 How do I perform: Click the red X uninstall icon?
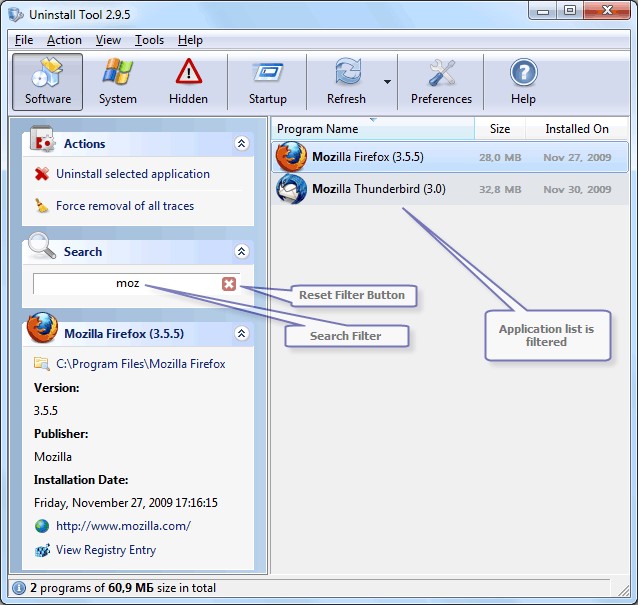pos(42,174)
